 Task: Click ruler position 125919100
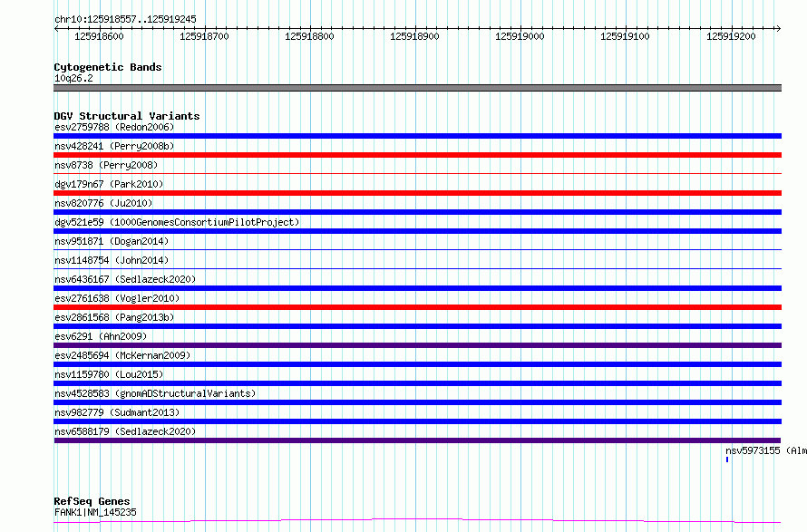(x=626, y=36)
